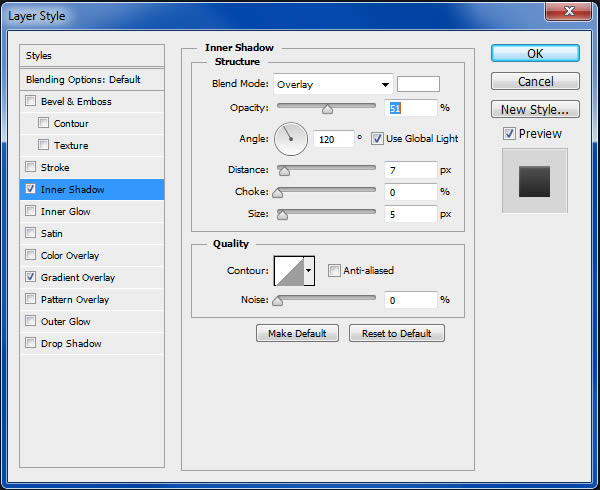Click the Angle dial control
This screenshot has width=600, height=490.
point(291,139)
